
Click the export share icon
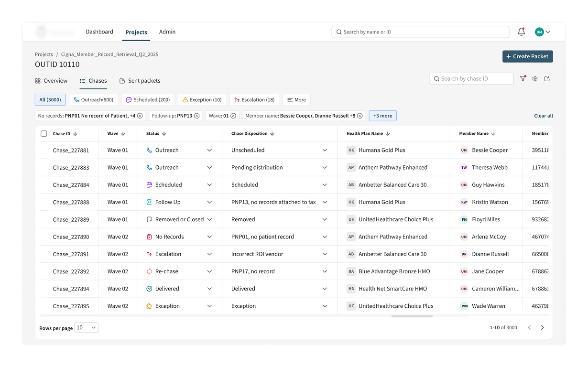pos(547,79)
